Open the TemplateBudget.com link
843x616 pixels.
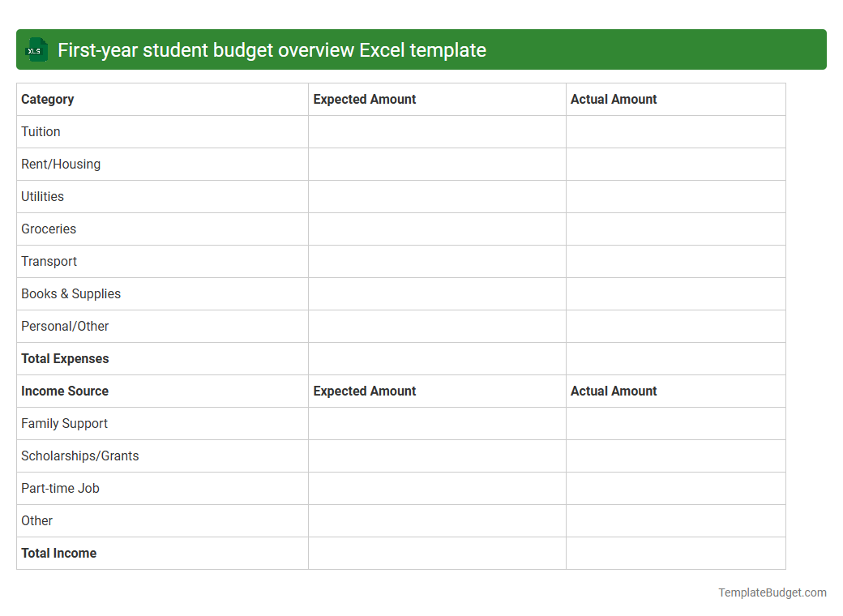(771, 592)
